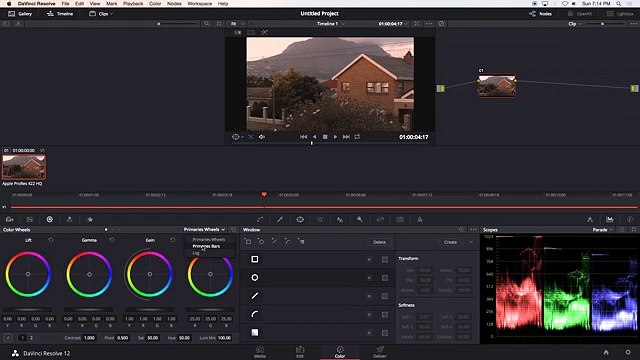Open the Blur palette icon
Screen dimensions: 640x360
[340, 220]
